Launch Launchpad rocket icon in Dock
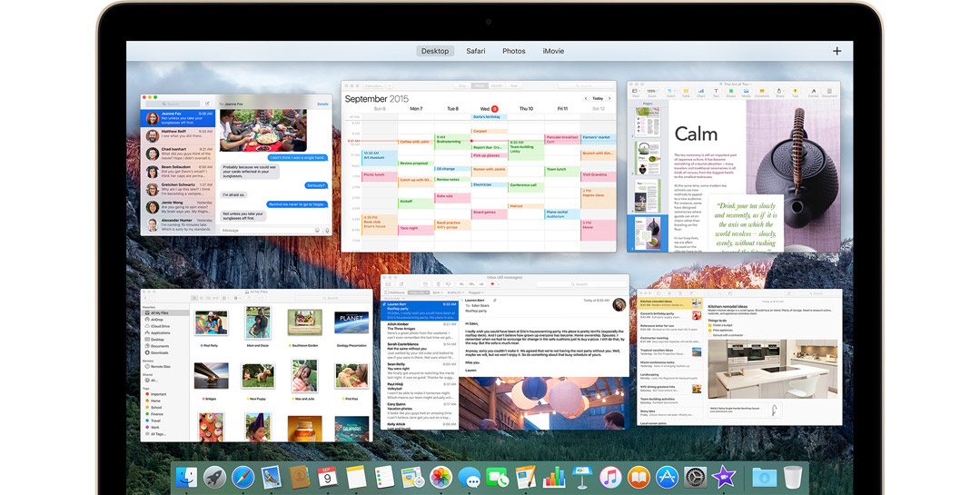Image resolution: width=980 pixels, height=495 pixels. click(214, 478)
